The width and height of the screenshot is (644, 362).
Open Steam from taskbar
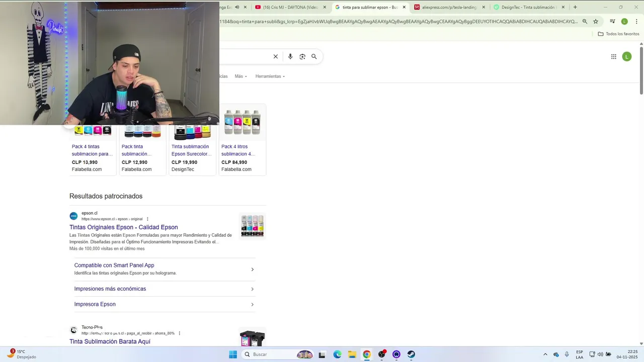tap(411, 354)
